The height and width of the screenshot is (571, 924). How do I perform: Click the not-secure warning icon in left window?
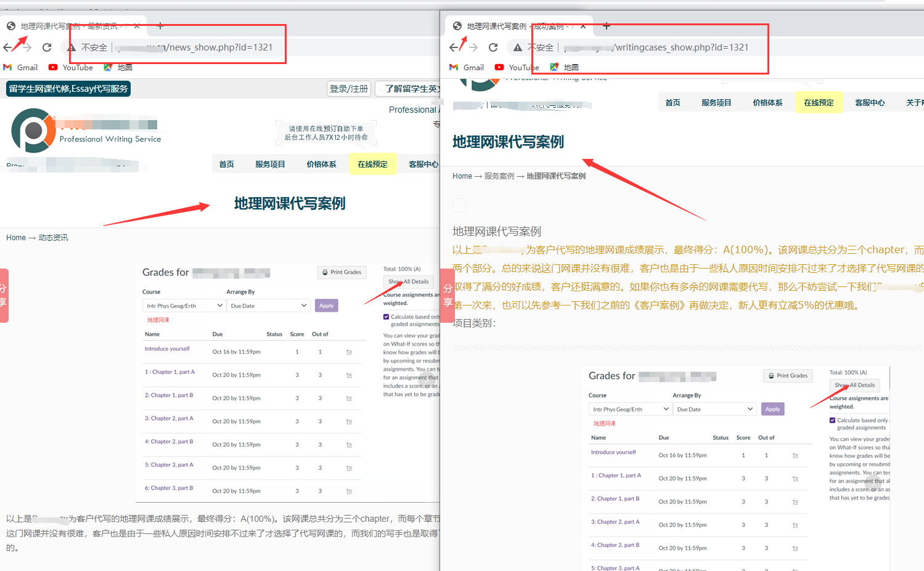(x=72, y=47)
